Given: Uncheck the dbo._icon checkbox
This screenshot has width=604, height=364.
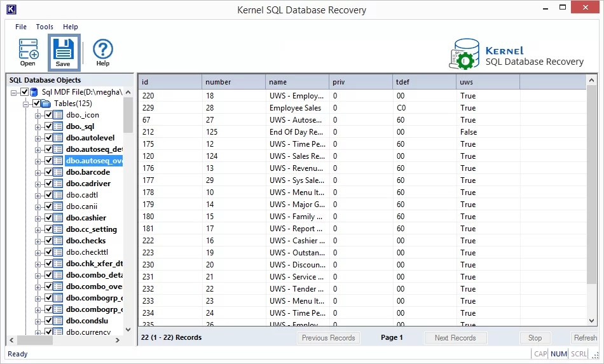Looking at the screenshot, I should [48, 115].
